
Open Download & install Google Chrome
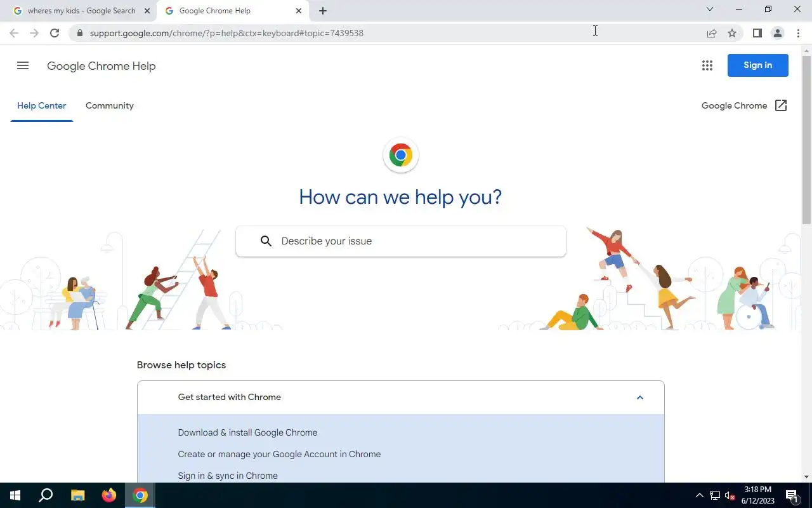click(247, 432)
